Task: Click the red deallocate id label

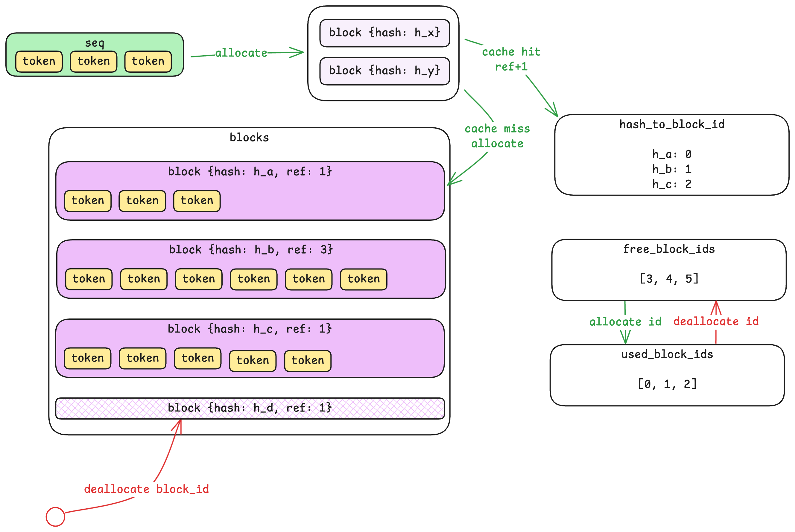Action: (x=716, y=321)
